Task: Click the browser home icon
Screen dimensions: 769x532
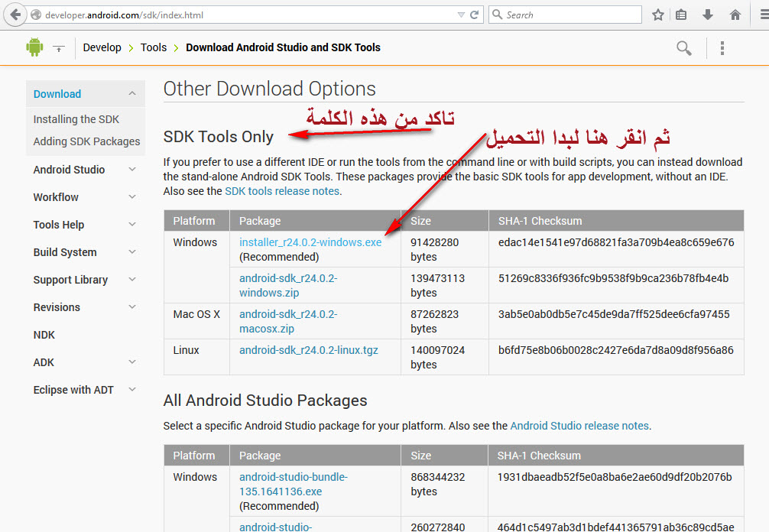Action: pos(735,15)
